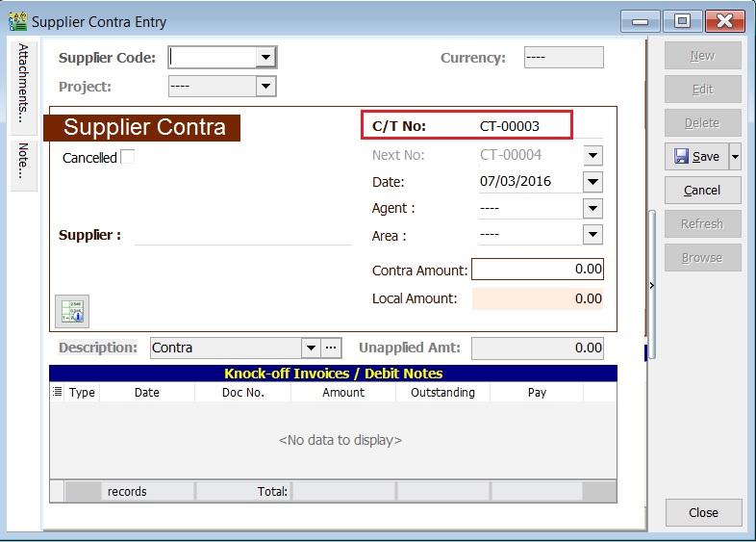
Task: Expand the Agent dropdown
Action: tap(592, 208)
